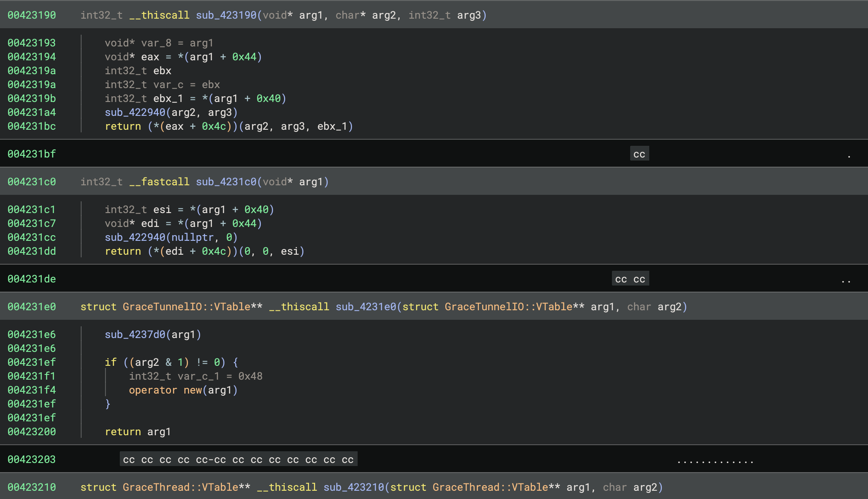Select the single cc byte at 004231bf
This screenshot has height=499, width=868.
click(639, 154)
